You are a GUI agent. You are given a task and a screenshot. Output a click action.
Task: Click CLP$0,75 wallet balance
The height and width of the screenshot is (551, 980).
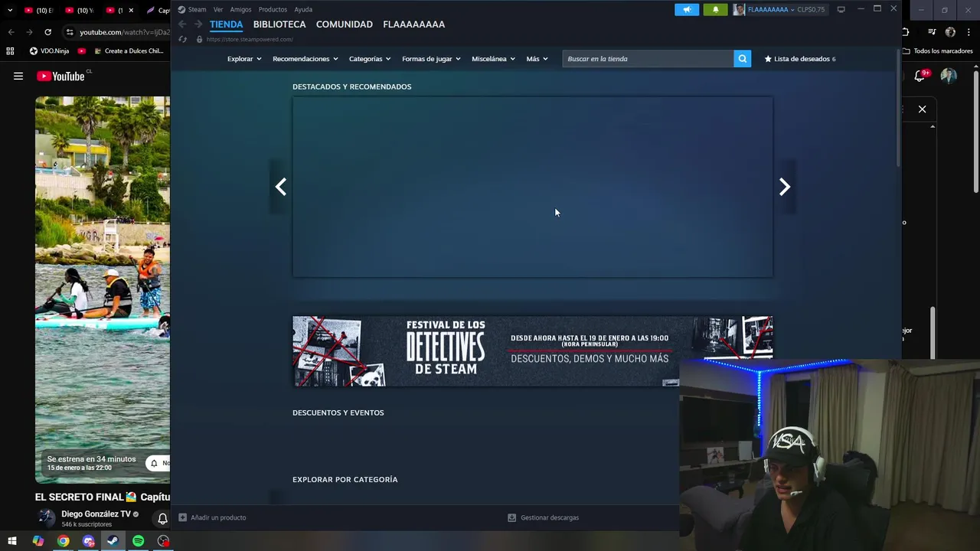[811, 9]
